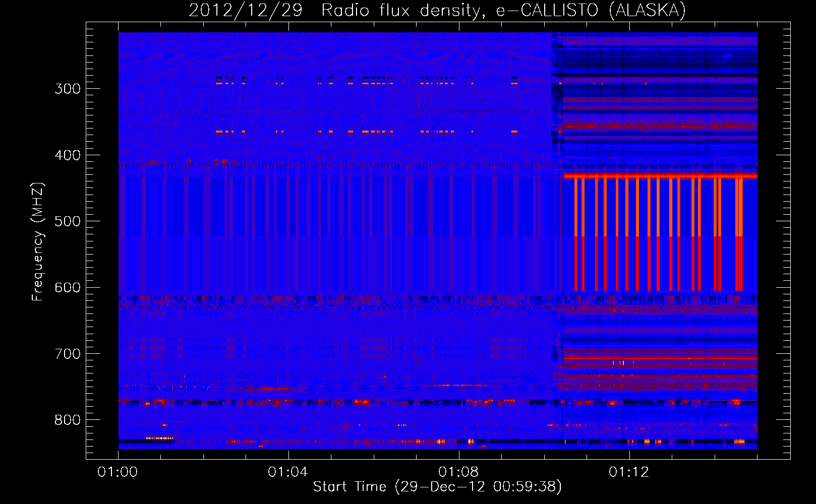Image resolution: width=816 pixels, height=504 pixels.
Task: Click the 'Start Time (29-Dec-12 00:59:38)' label
Action: (437, 487)
